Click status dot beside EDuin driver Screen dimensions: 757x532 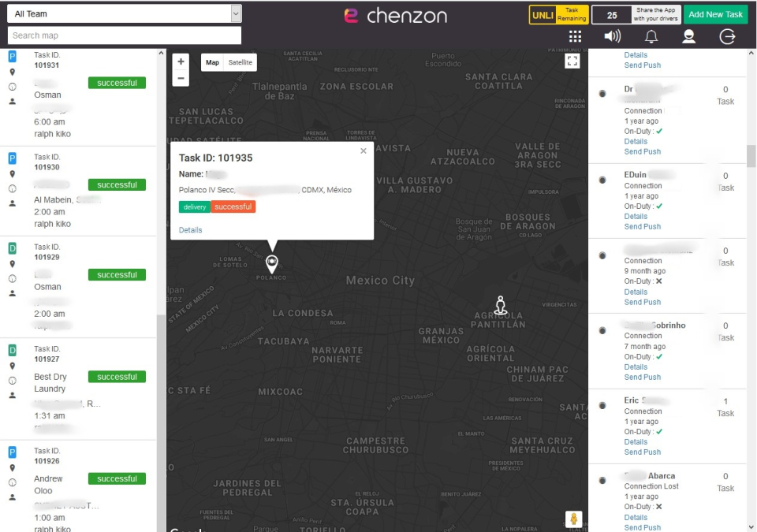602,180
